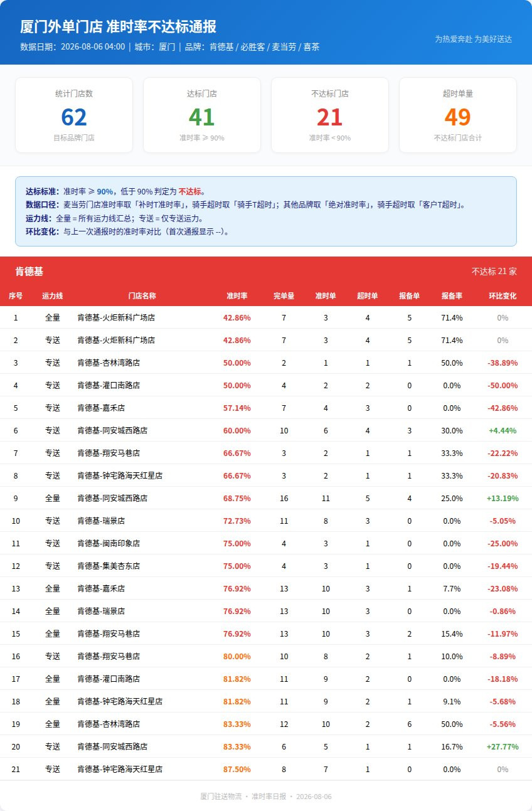Click the -5.68% change value
532x811 pixels.
503,702
